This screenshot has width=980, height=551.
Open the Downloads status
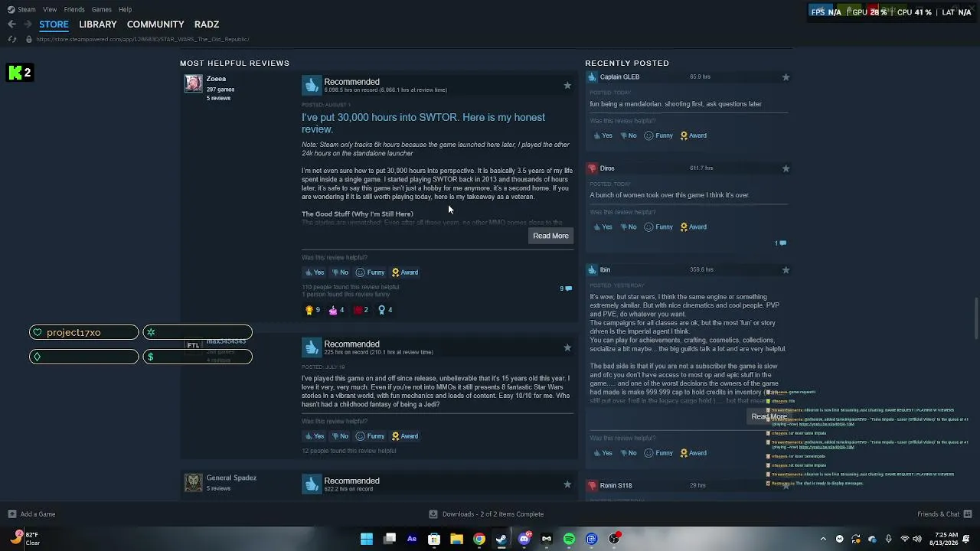click(x=486, y=514)
